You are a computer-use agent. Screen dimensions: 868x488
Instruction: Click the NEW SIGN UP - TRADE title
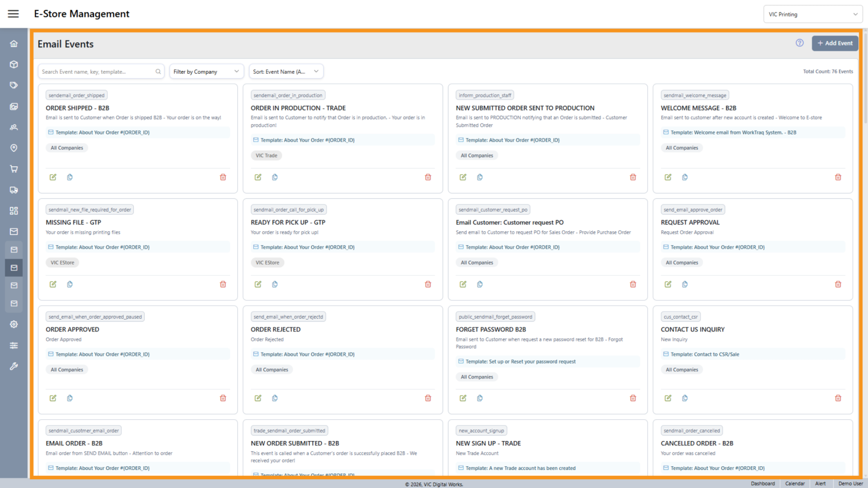[488, 444]
